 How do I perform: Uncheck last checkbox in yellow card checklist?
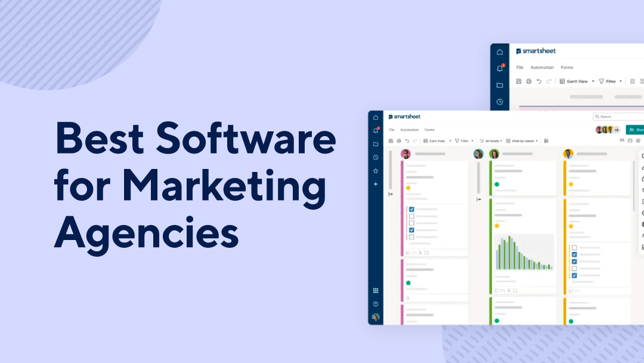(x=574, y=276)
